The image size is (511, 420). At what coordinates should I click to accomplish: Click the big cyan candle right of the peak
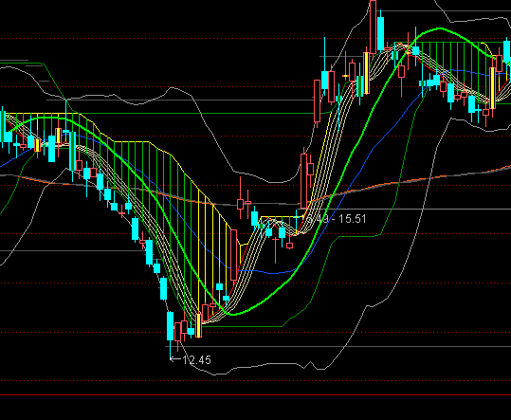[x=381, y=33]
